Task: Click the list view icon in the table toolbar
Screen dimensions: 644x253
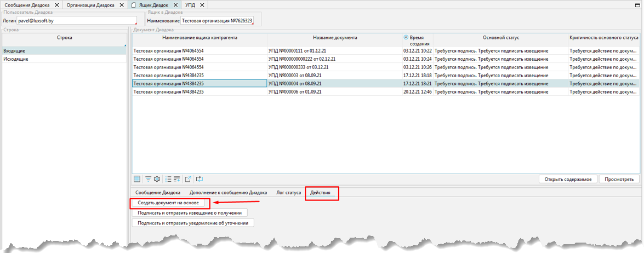Action: [x=169, y=179]
